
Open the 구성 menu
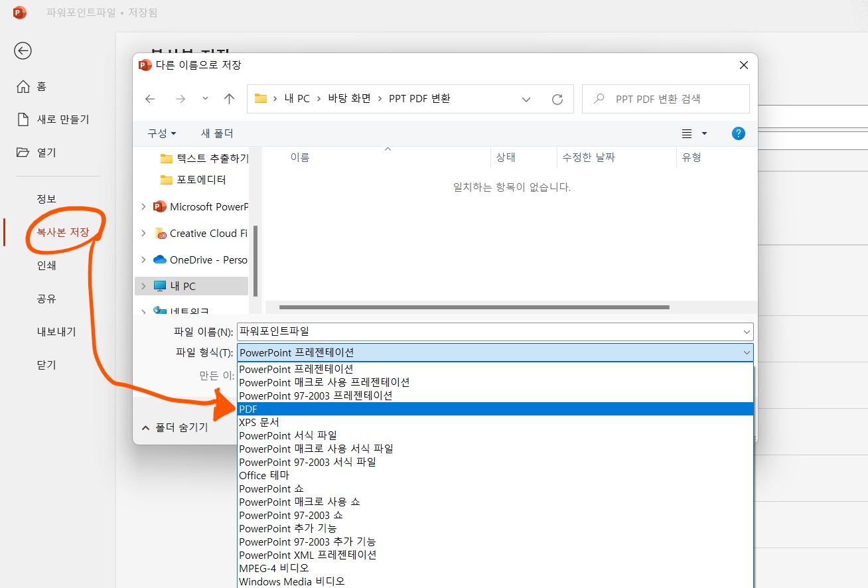pyautogui.click(x=162, y=133)
